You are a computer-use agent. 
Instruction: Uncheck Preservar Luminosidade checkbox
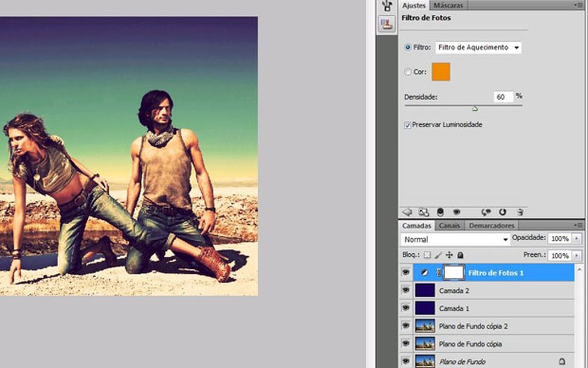(408, 125)
